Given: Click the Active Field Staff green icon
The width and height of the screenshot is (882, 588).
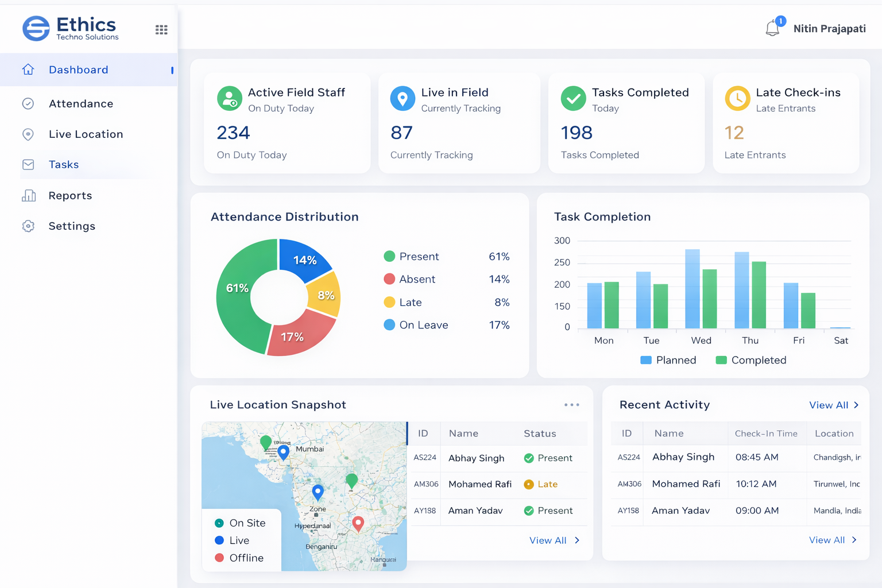Looking at the screenshot, I should pyautogui.click(x=230, y=99).
